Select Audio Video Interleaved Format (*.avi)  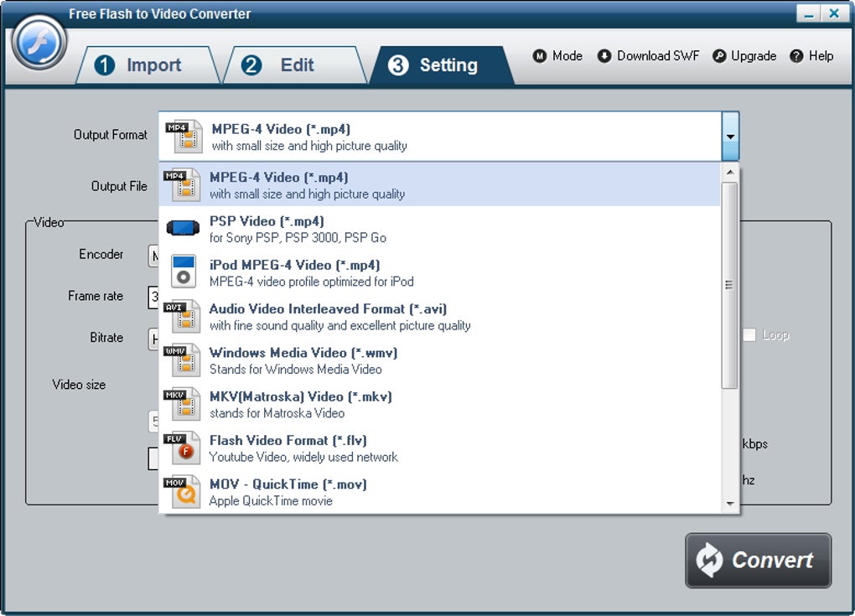click(439, 316)
